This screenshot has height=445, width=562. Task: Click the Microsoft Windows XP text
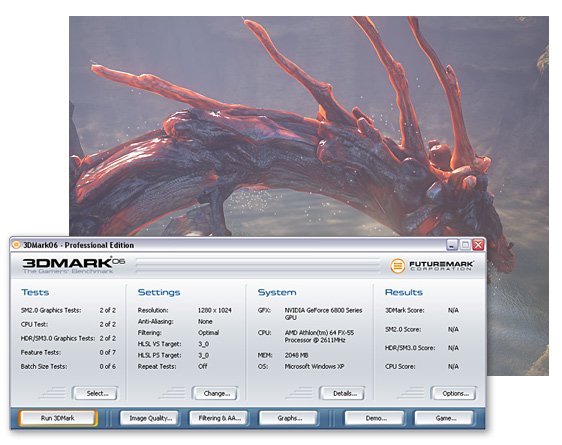click(x=314, y=367)
